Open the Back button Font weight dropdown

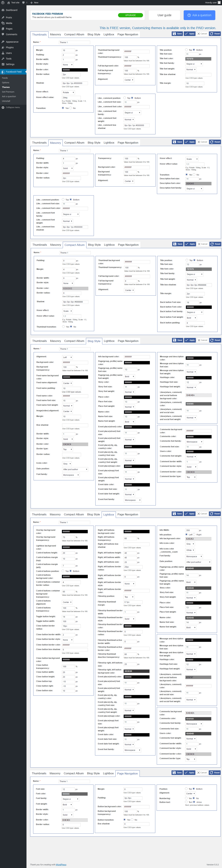click(191, 318)
